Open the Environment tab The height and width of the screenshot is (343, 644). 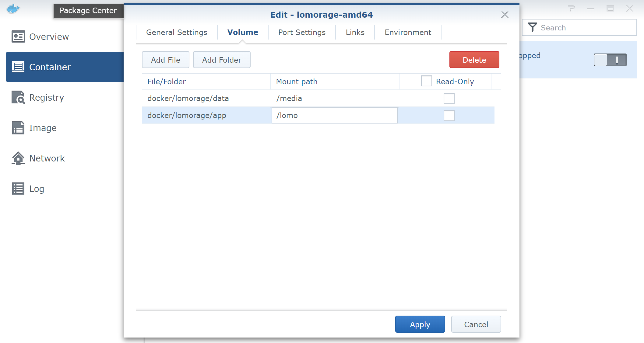[408, 32]
